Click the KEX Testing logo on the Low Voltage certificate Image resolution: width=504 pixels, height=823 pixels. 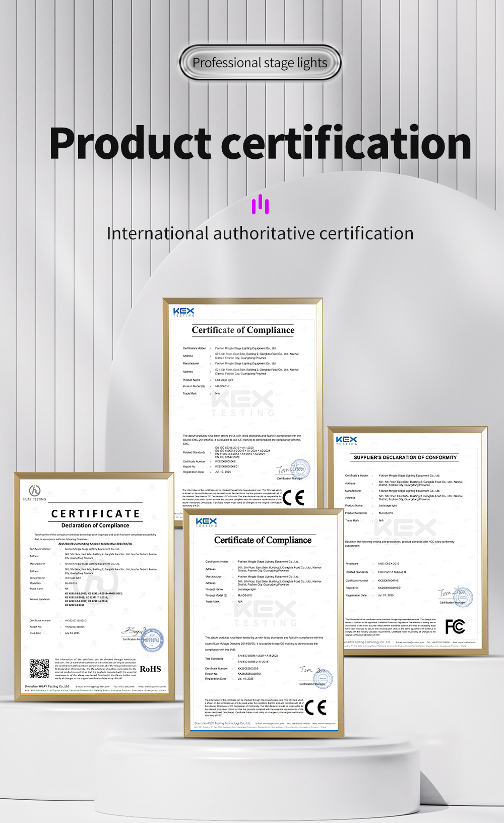206,522
